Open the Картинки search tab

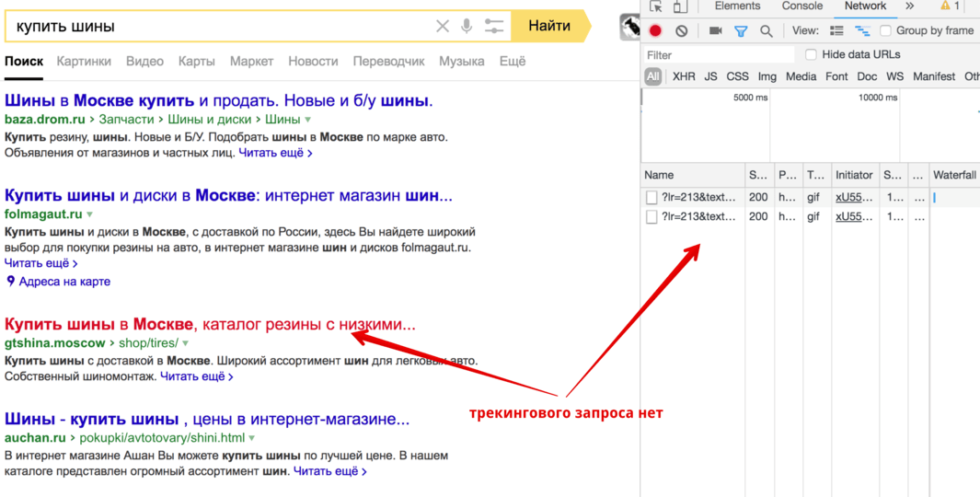[84, 62]
